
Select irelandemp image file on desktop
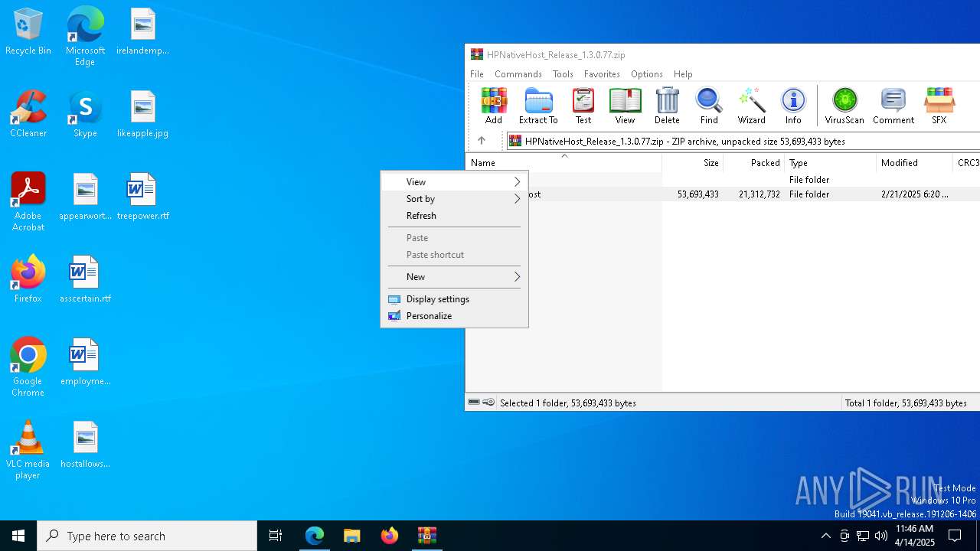pyautogui.click(x=142, y=31)
